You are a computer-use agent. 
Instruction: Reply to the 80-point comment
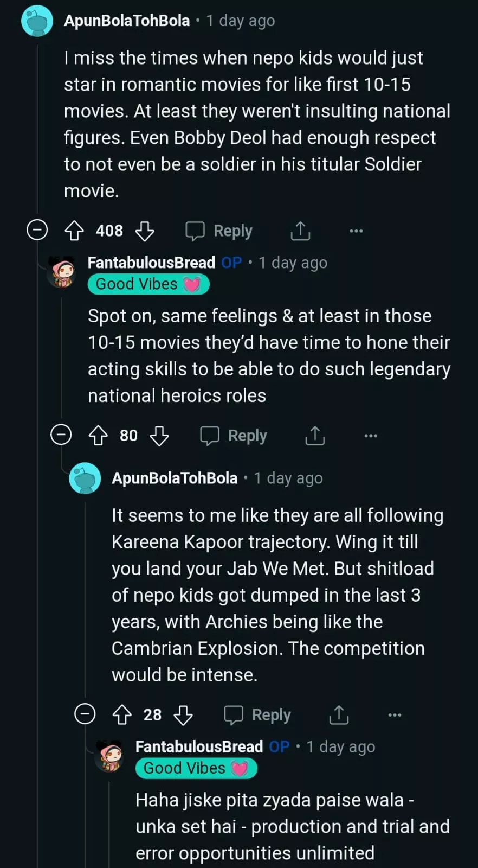pos(234,436)
